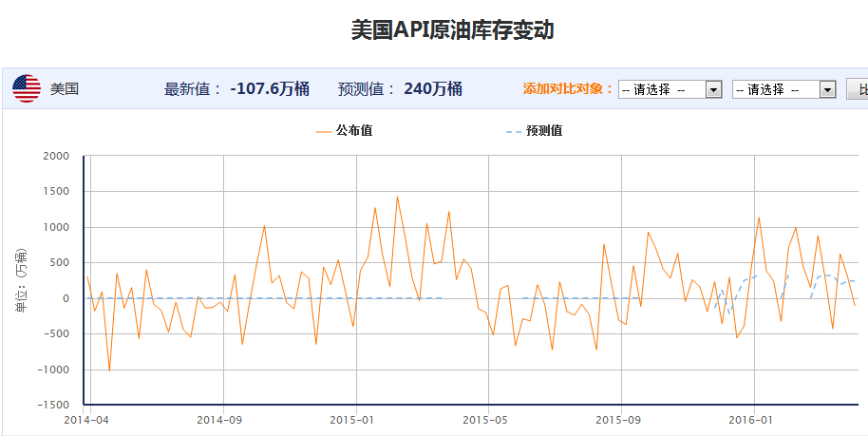Click the 2015-01 x-axis label

[352, 420]
